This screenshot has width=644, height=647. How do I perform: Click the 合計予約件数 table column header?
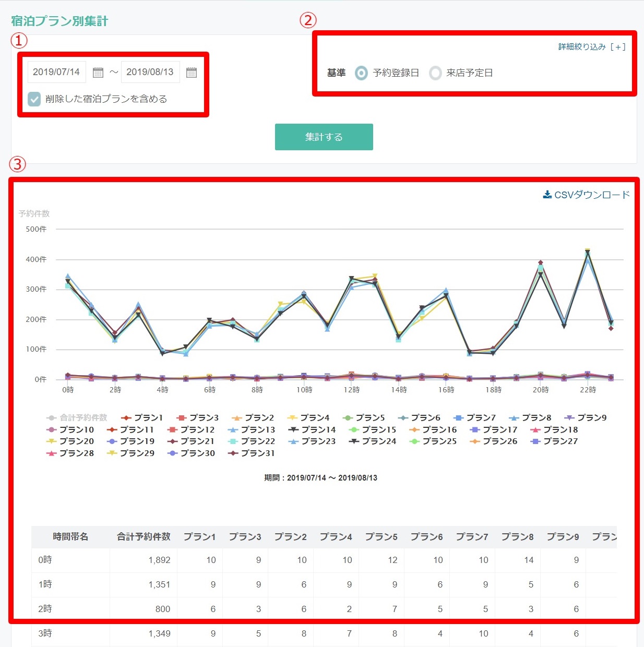144,537
